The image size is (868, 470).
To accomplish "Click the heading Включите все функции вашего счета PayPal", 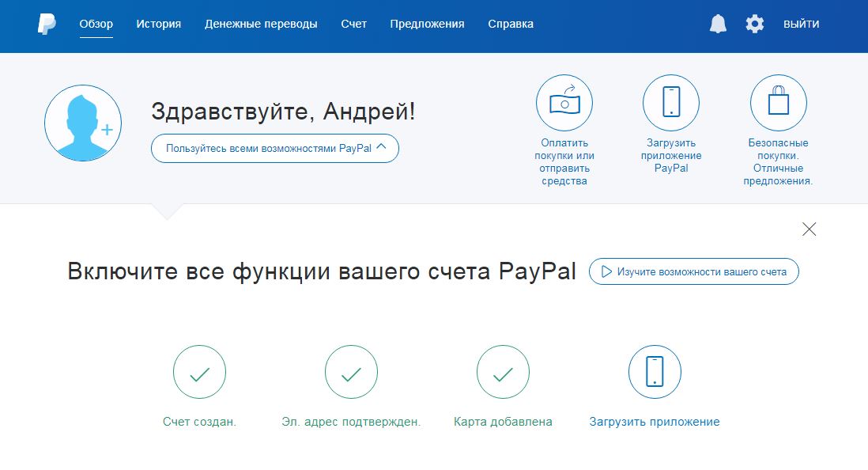I will coord(322,271).
